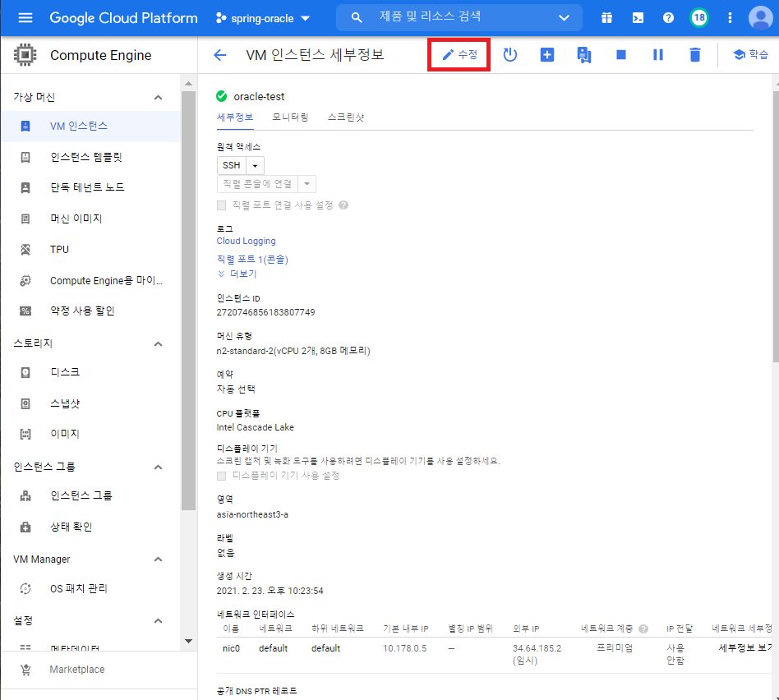Toggle 디스플레이 기기 사용 설정 checkbox
Screen dimensions: 779x700
(222, 476)
